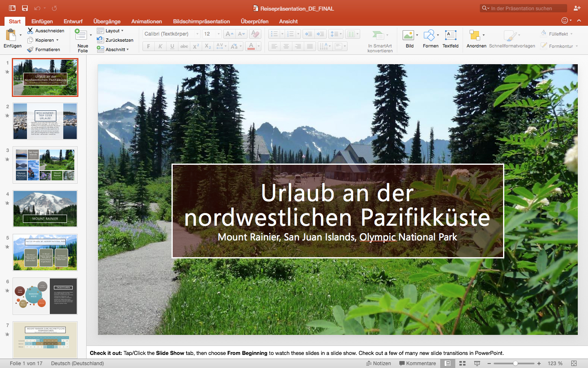This screenshot has width=588, height=368.
Task: Click the Bild picture icon
Action: coord(408,36)
